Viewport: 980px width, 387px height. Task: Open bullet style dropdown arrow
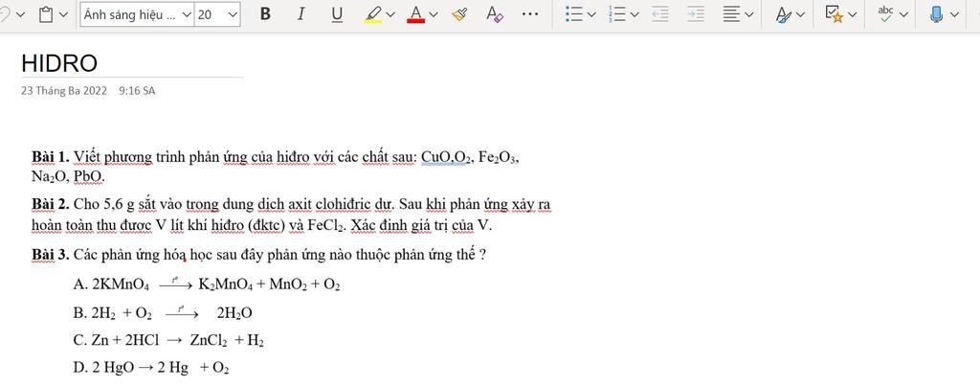tap(591, 14)
